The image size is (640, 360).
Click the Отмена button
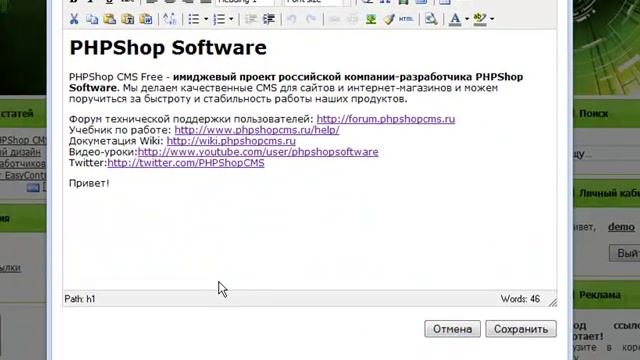(452, 329)
